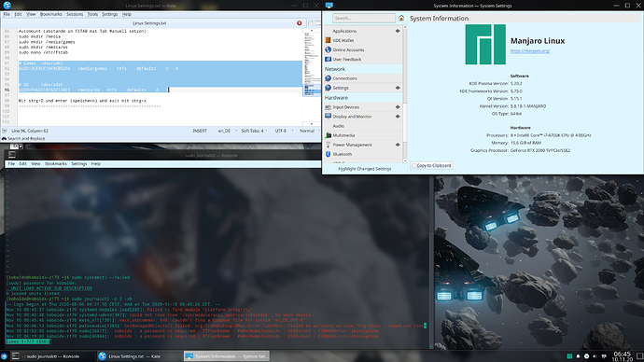This screenshot has width=644, height=362.
Task: Open the volume control in the system tray
Action: click(595, 356)
